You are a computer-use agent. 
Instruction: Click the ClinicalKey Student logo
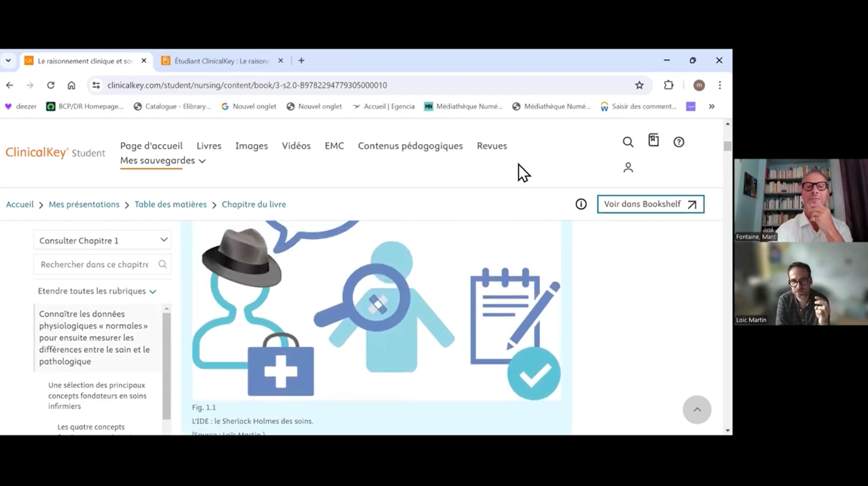(x=55, y=153)
